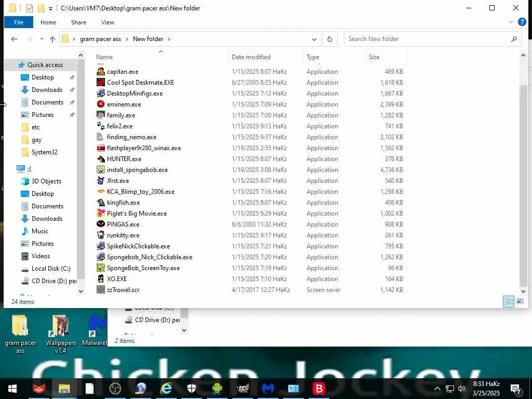This screenshot has width=532, height=399.
Task: Select the finding_nemo.exe file icon
Action: (100, 137)
